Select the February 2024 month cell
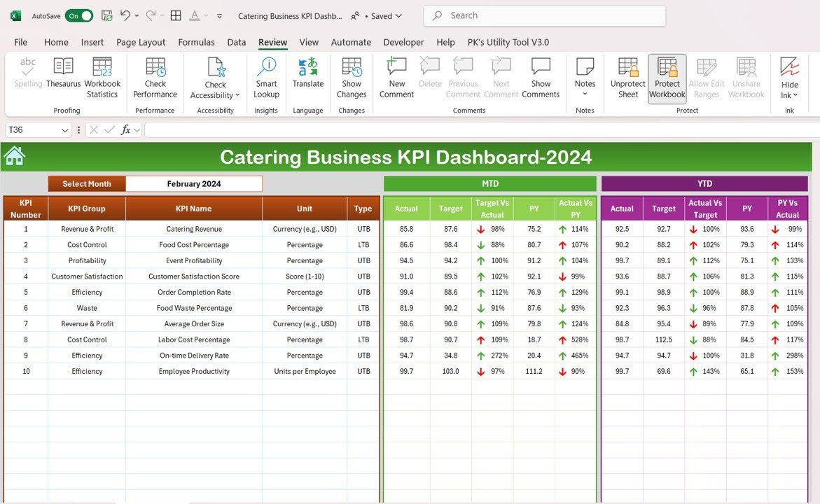Screen dimensions: 820x504 (194, 184)
